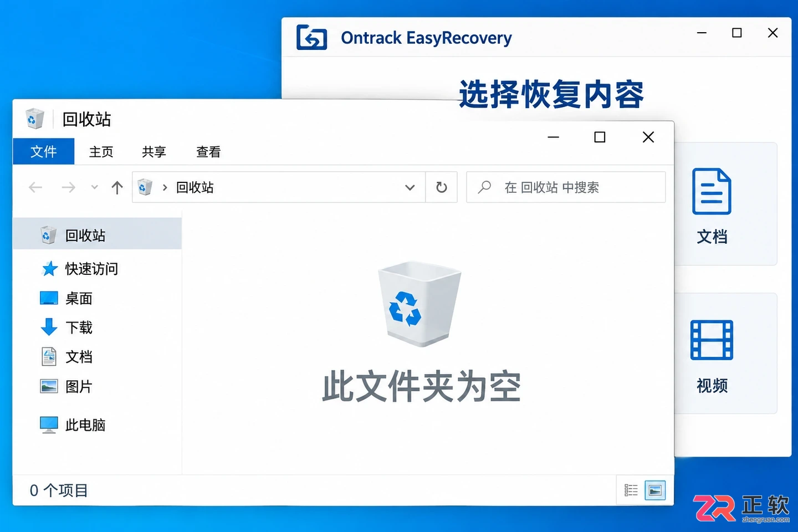798x532 pixels.
Task: Minimize the Ontrack EasyRecovery window
Action: click(702, 33)
